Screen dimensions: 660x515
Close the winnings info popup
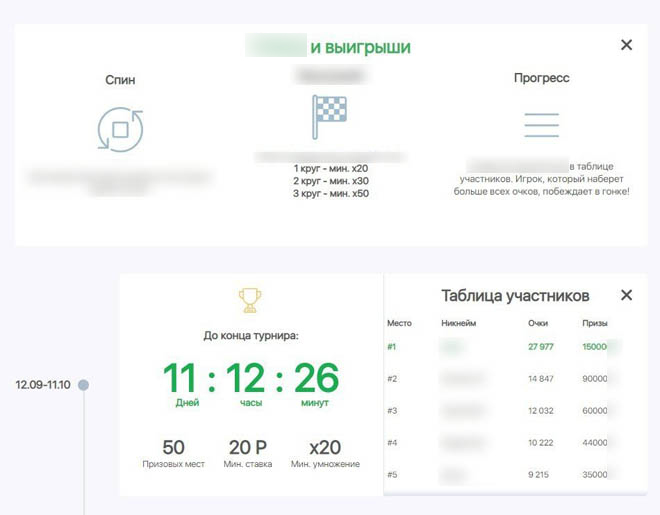click(x=626, y=45)
